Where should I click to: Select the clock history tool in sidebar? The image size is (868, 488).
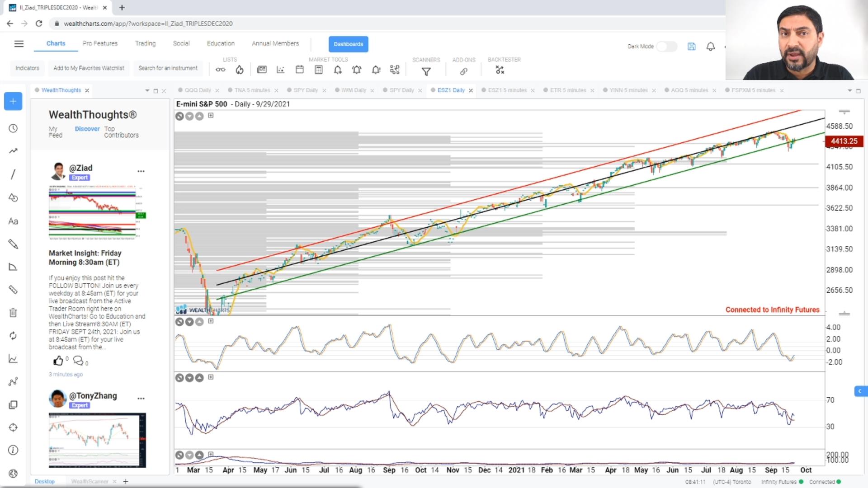click(x=13, y=128)
